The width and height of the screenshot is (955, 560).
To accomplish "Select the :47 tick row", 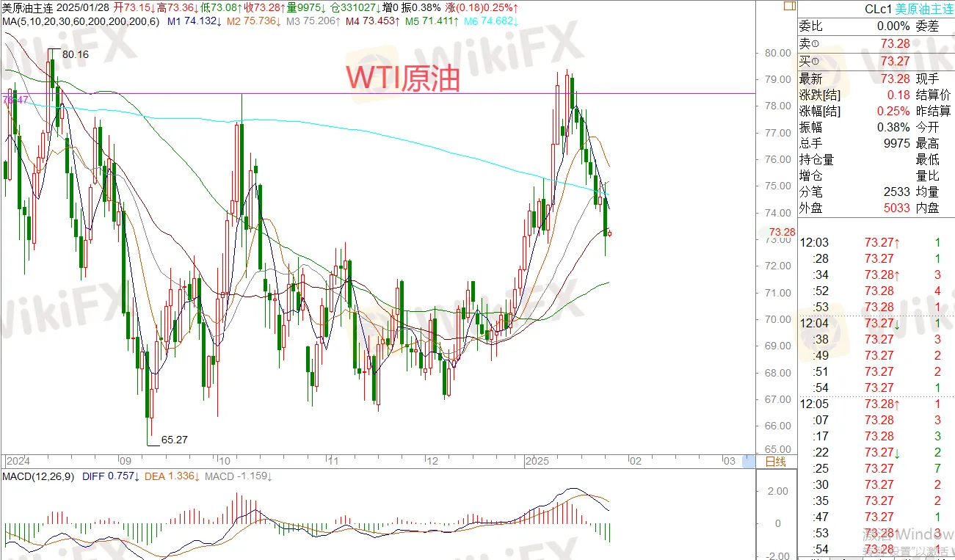I will click(x=876, y=517).
